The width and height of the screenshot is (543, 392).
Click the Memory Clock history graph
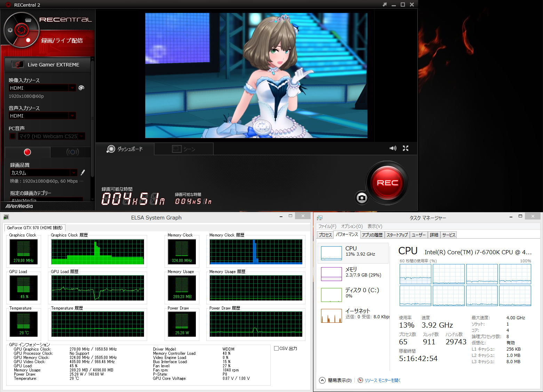(x=256, y=252)
